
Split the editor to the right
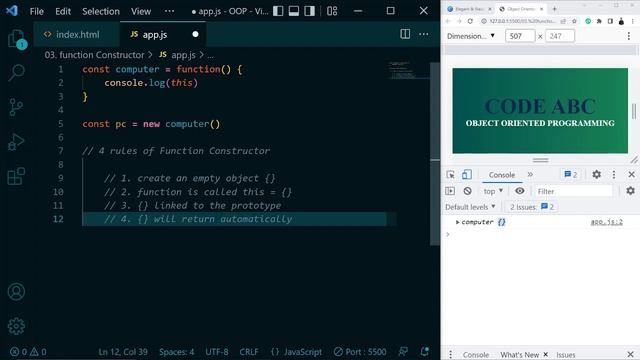[x=405, y=34]
